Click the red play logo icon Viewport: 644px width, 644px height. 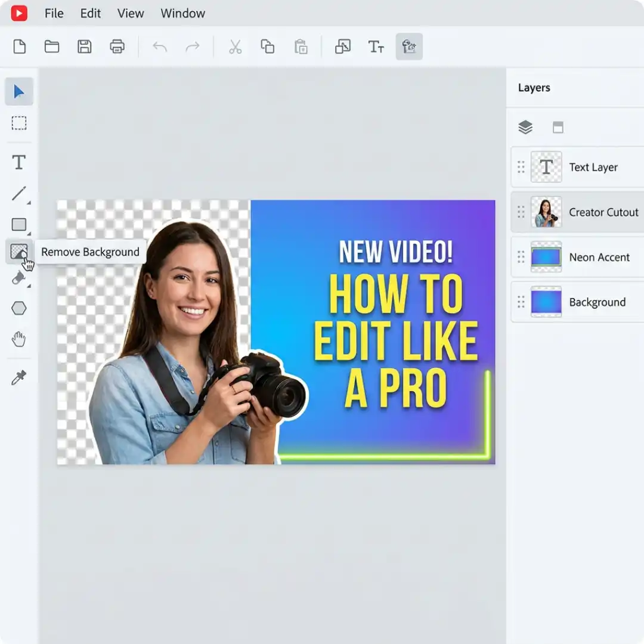click(x=19, y=13)
